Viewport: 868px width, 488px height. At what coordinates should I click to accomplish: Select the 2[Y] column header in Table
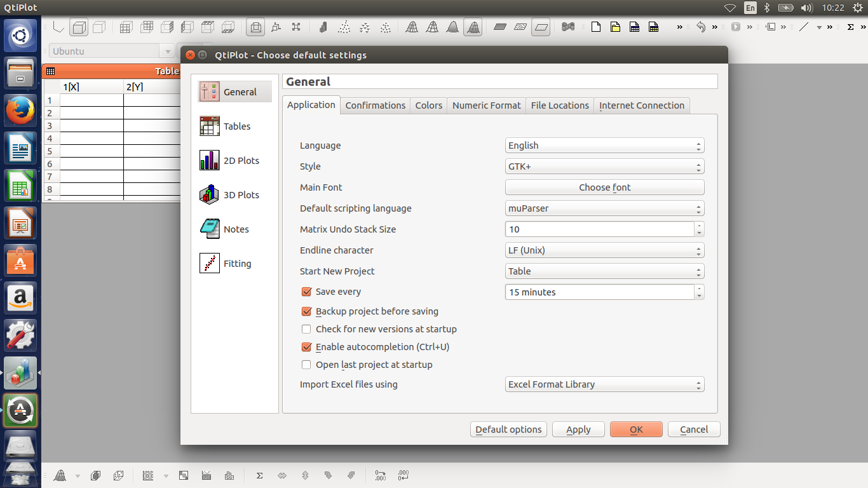pyautogui.click(x=152, y=87)
